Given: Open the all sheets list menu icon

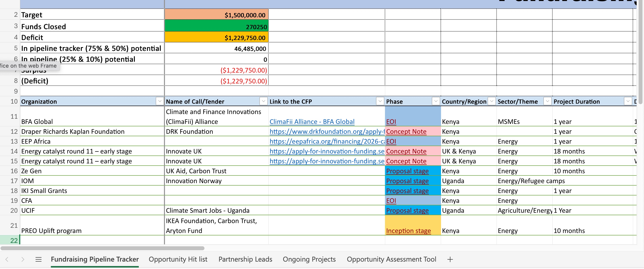Looking at the screenshot, I should (39, 260).
